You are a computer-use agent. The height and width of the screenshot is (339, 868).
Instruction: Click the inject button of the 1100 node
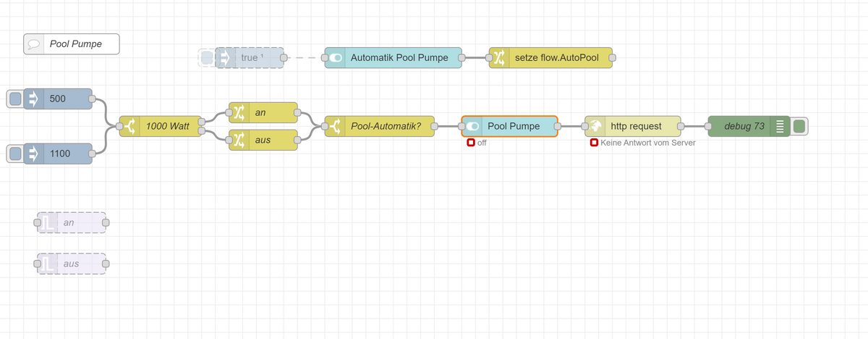(15, 154)
